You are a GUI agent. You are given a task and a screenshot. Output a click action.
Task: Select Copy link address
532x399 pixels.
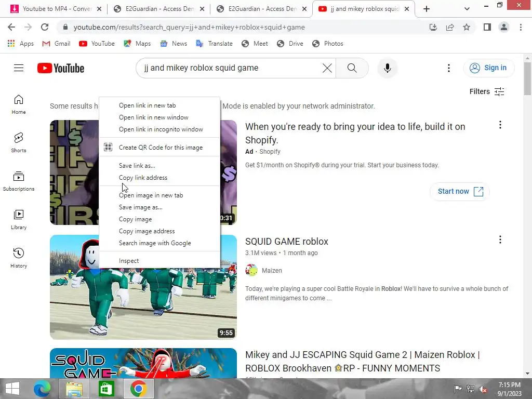click(x=160, y=178)
